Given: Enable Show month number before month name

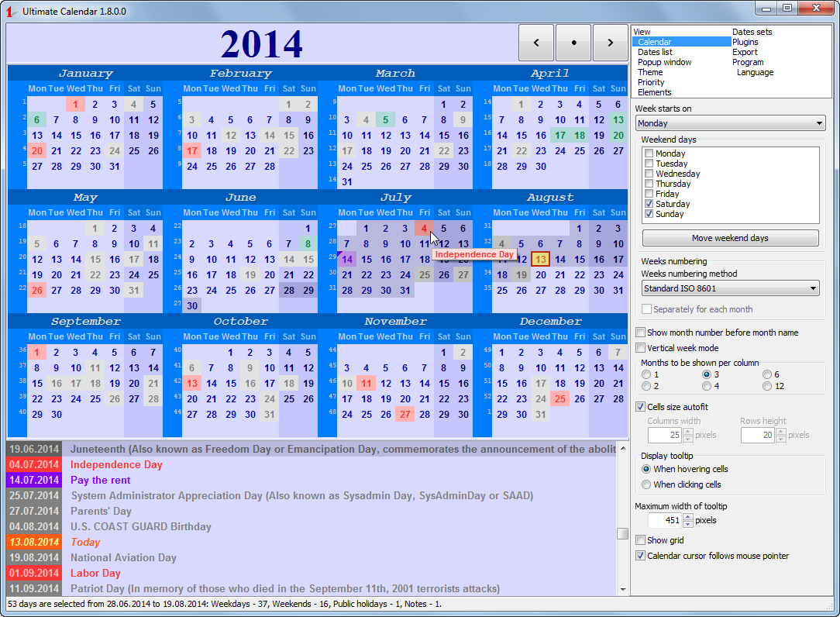Looking at the screenshot, I should coord(640,333).
